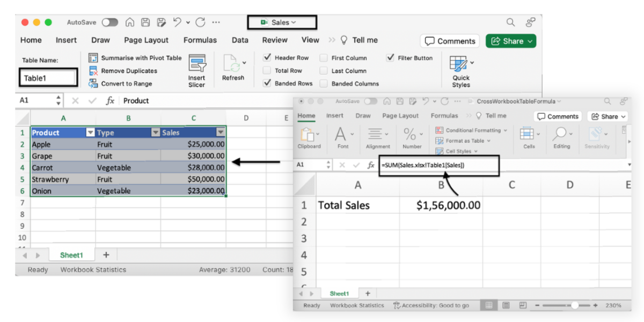
Task: Open the Cell Styles dropdown
Action: tap(460, 151)
